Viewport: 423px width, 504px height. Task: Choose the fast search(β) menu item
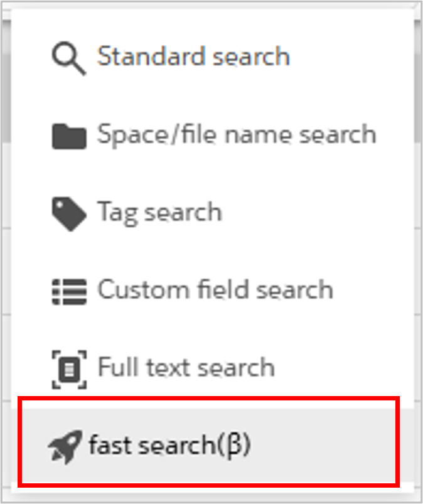coord(169,446)
